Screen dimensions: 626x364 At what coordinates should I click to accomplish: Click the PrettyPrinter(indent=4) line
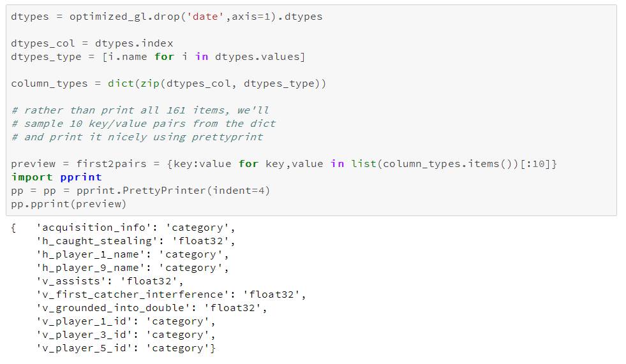click(x=144, y=191)
